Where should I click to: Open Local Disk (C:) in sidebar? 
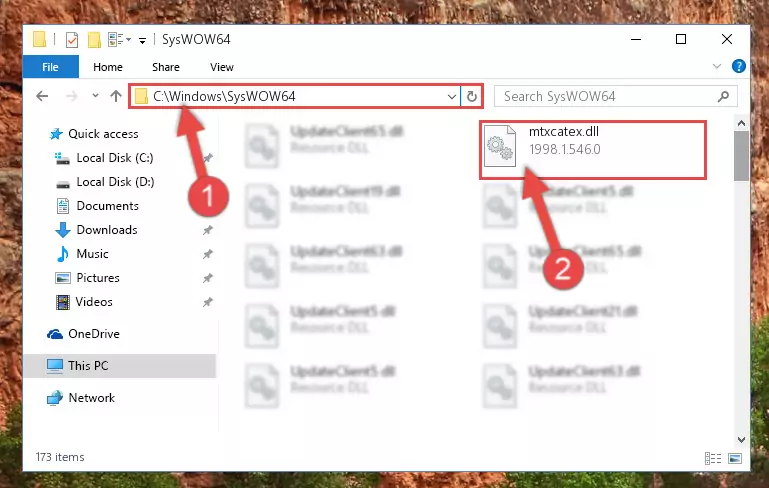[x=115, y=158]
